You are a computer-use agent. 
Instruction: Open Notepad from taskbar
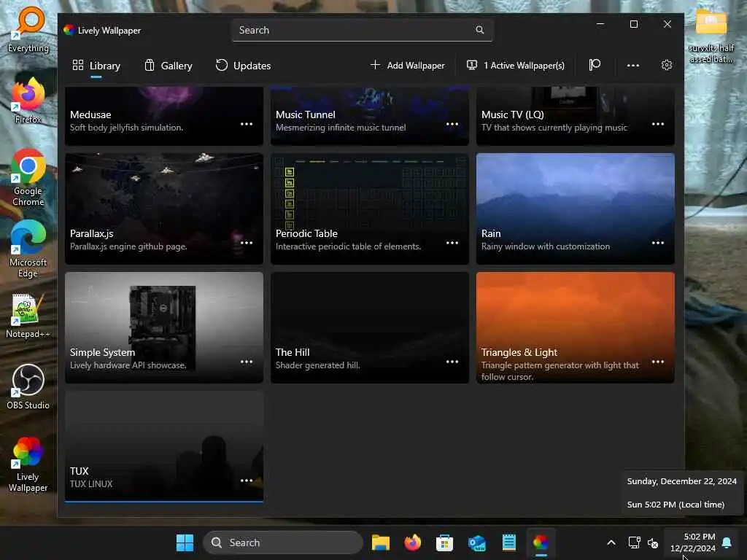(x=508, y=542)
